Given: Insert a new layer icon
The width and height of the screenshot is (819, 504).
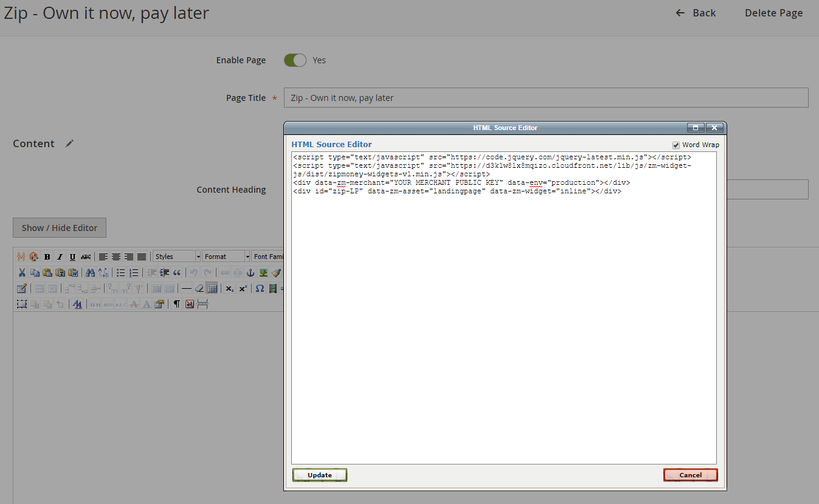Looking at the screenshot, I should coord(21,304).
